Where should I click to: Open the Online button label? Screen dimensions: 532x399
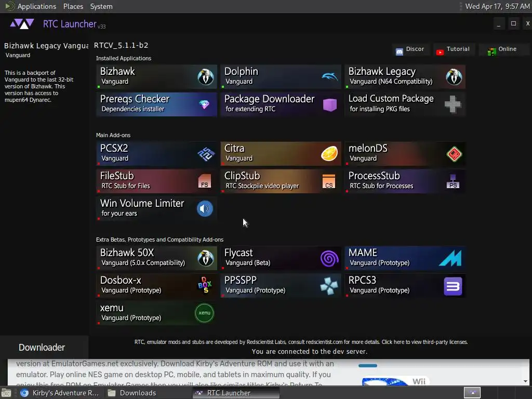[x=507, y=49]
